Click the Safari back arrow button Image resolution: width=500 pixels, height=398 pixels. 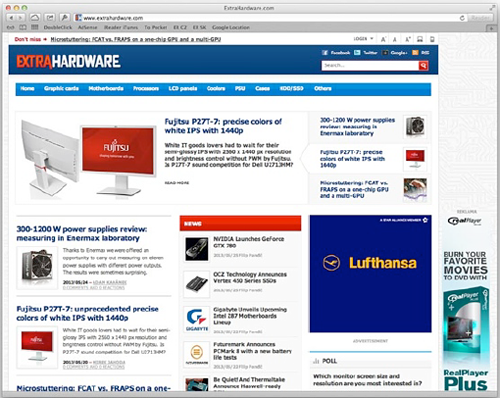pos(12,18)
